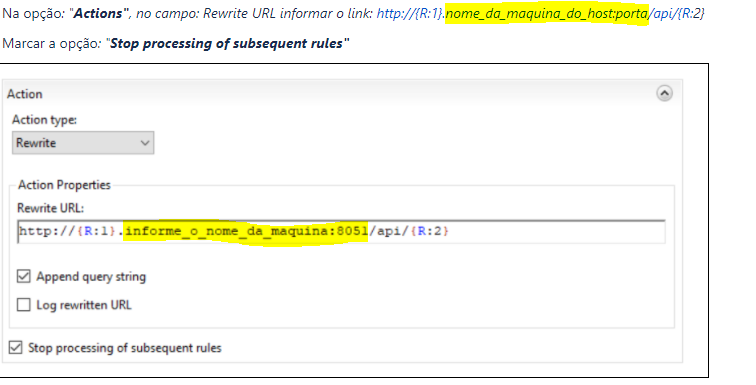Screen dimensions: 756x385
Task: Click the bold 'Actions' word in instructions
Action: (x=98, y=13)
